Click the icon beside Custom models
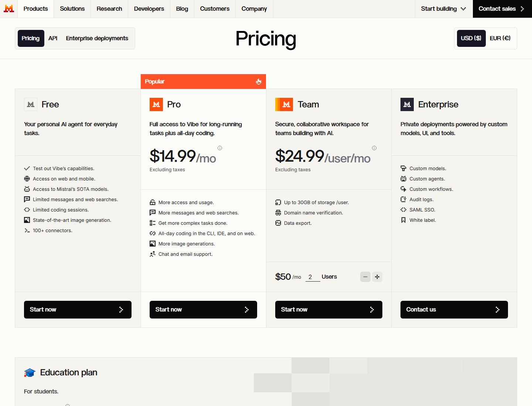Viewport: 532px width, 406px height. (x=403, y=168)
